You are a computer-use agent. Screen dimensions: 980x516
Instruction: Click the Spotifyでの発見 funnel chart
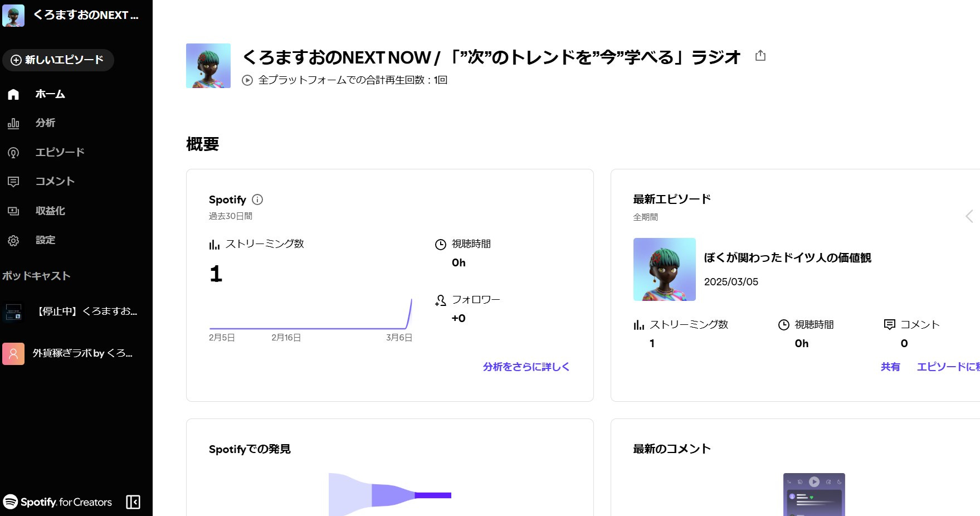[390, 494]
